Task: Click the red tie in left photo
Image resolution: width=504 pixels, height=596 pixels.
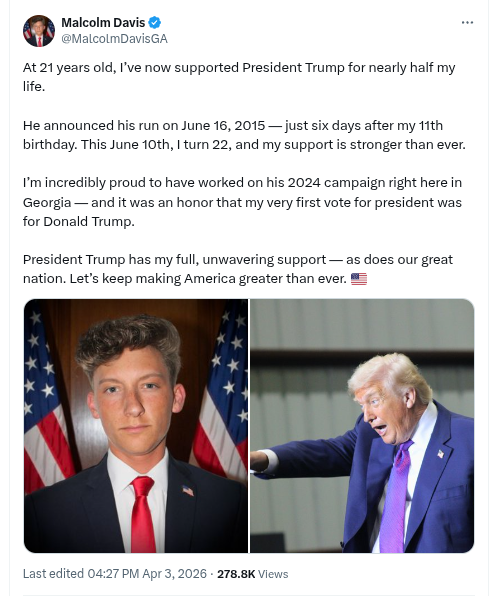Action: (x=142, y=514)
